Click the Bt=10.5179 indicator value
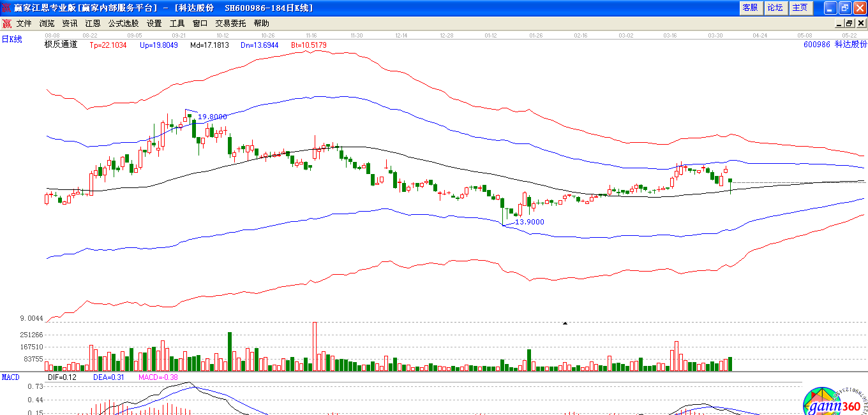The image size is (868, 415). (x=309, y=45)
